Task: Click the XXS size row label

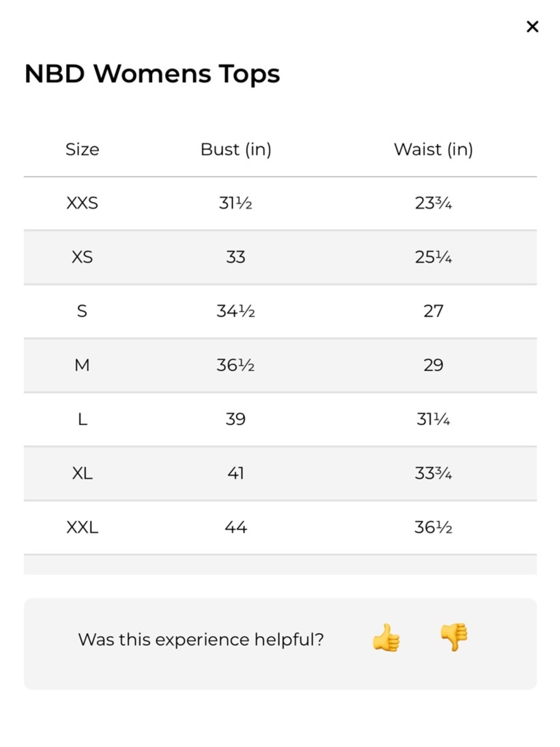Action: 82,203
